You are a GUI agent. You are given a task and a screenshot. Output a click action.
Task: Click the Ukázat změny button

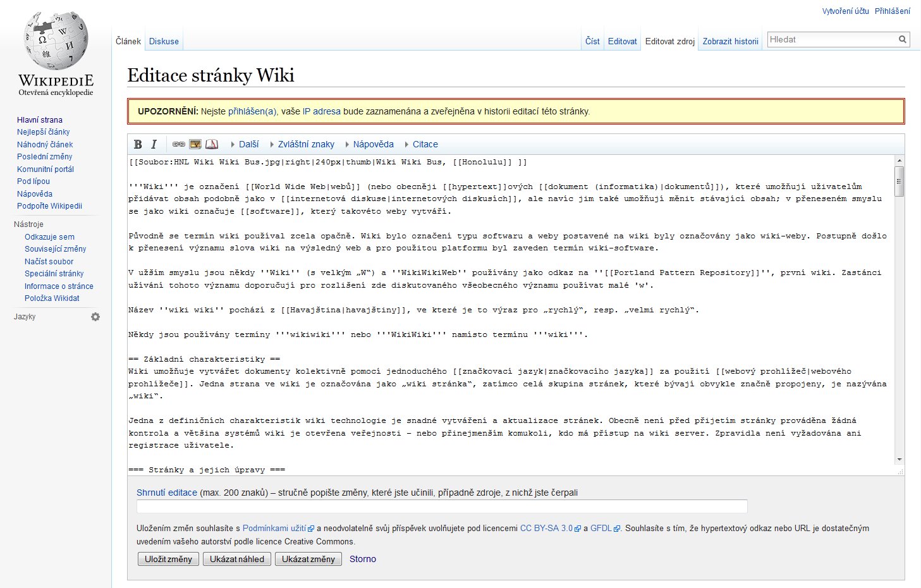pyautogui.click(x=308, y=559)
